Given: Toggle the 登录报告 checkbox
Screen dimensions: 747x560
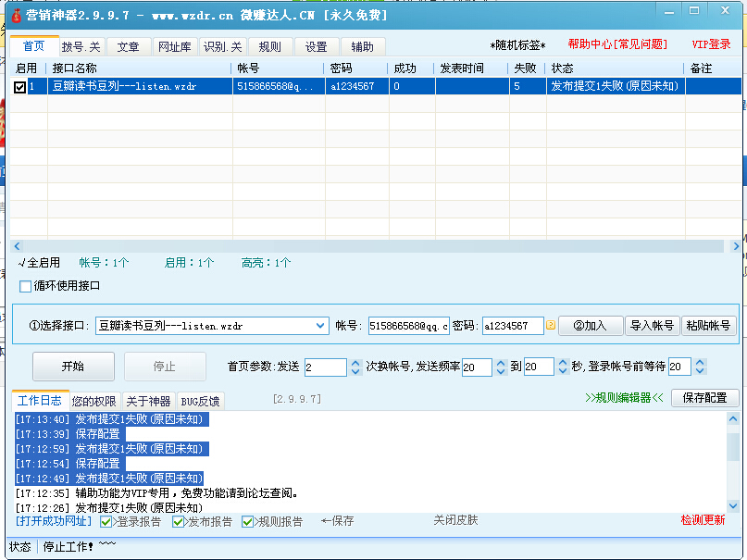Looking at the screenshot, I should [106, 521].
